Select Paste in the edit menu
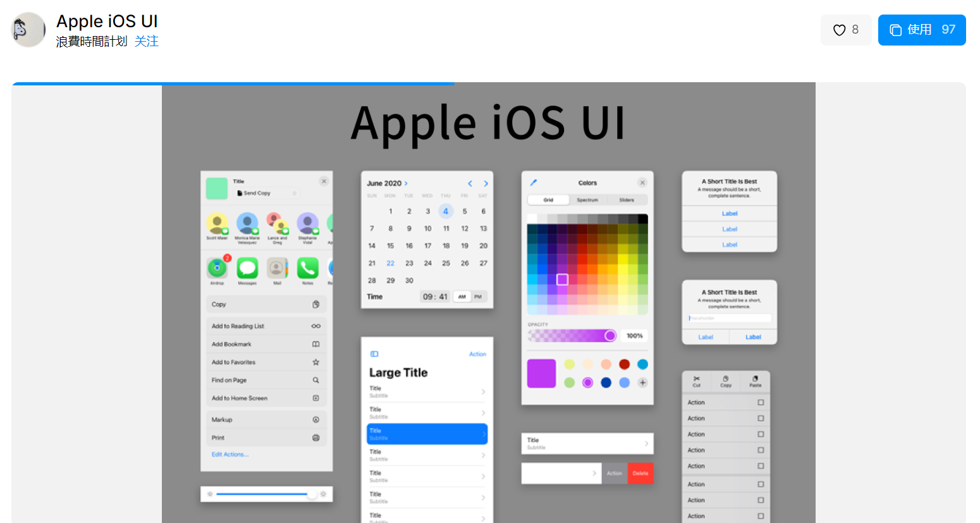 pos(755,381)
